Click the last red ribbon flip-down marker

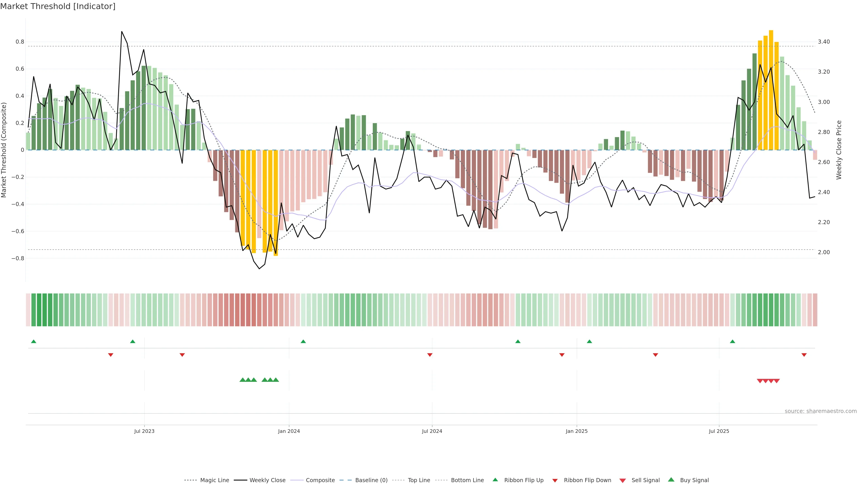pyautogui.click(x=804, y=355)
